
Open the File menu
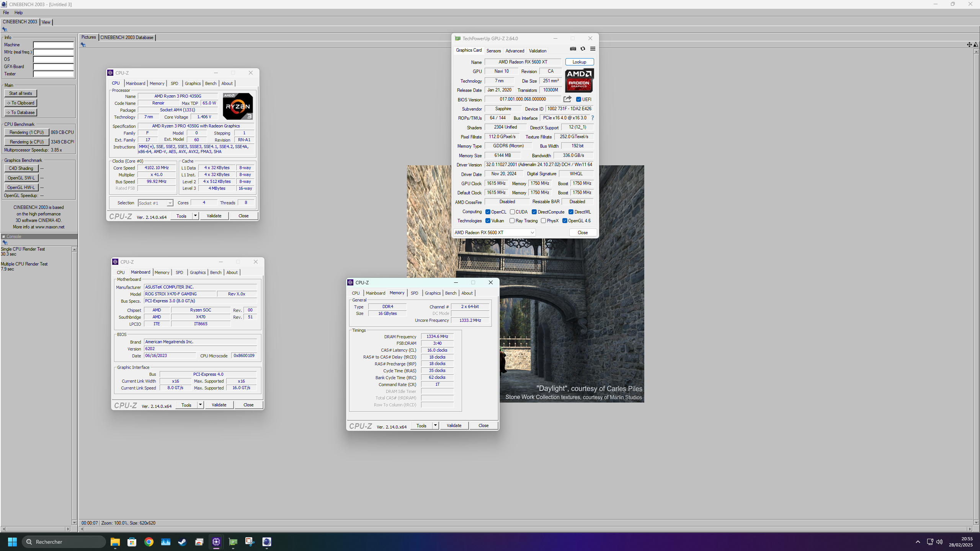click(x=6, y=13)
